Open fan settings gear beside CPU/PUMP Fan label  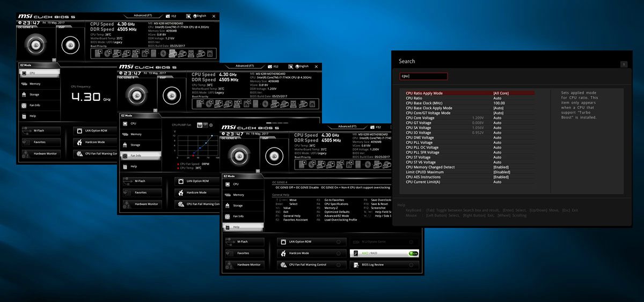pos(211,125)
